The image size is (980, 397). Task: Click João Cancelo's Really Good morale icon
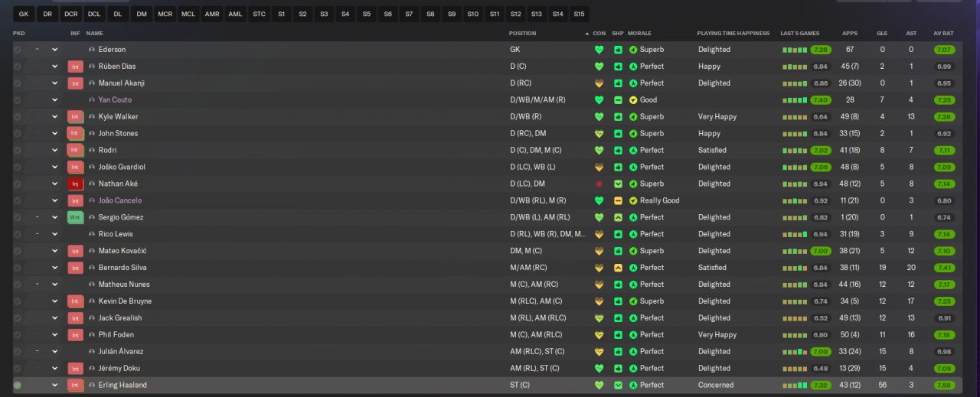coord(633,200)
